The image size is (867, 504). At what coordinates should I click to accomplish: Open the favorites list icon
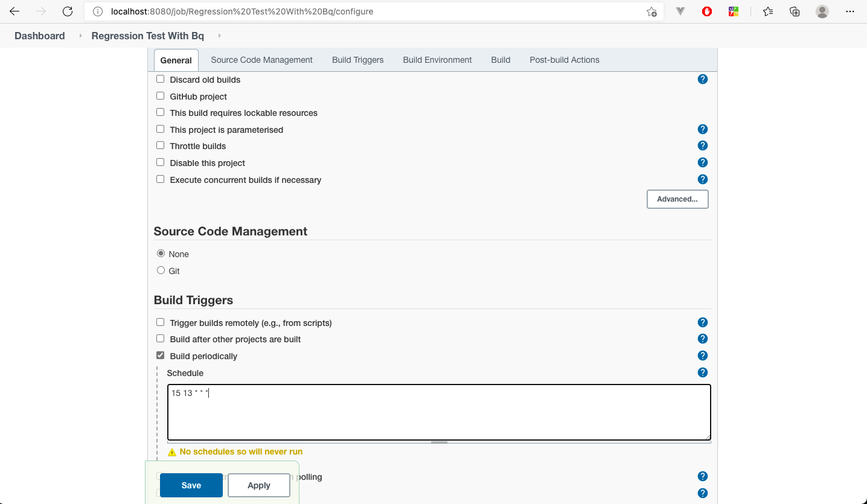tap(768, 11)
